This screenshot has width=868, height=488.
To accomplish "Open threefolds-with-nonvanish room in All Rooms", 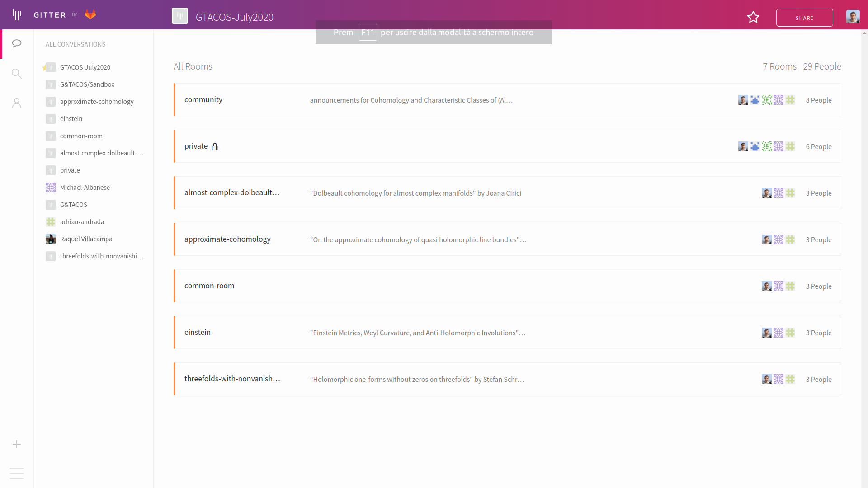I will point(507,379).
